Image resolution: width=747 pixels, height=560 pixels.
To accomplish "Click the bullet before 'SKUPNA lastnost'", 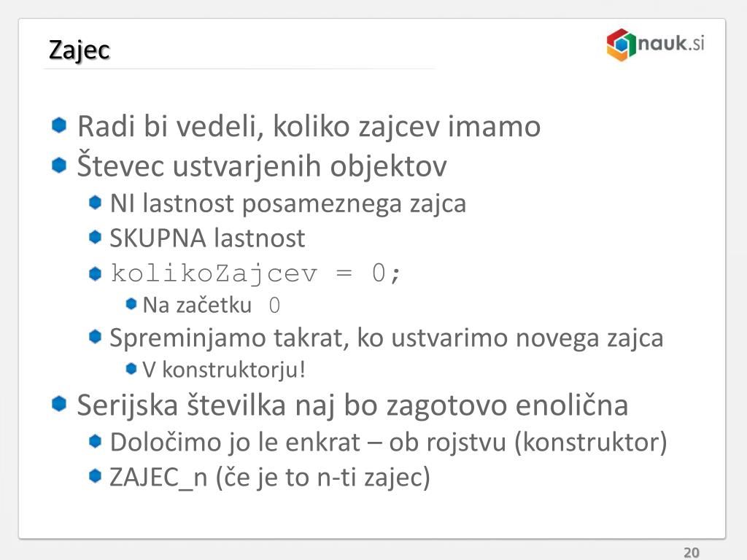I will (96, 237).
